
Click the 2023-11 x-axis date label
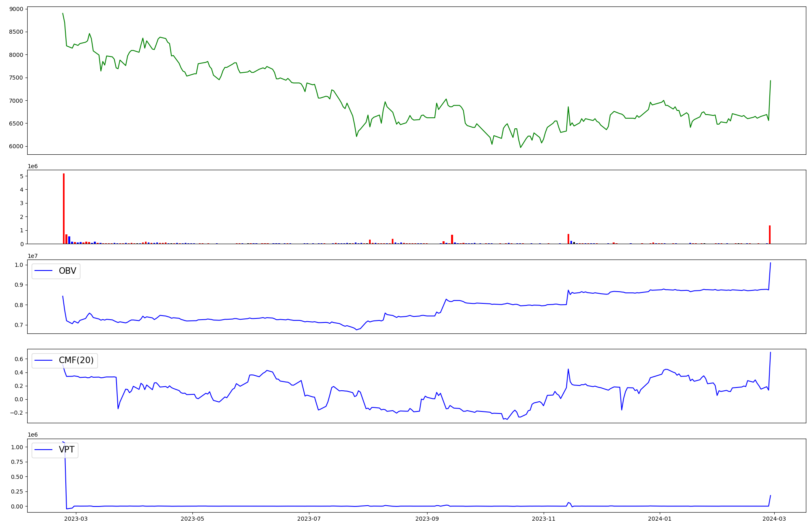click(544, 519)
